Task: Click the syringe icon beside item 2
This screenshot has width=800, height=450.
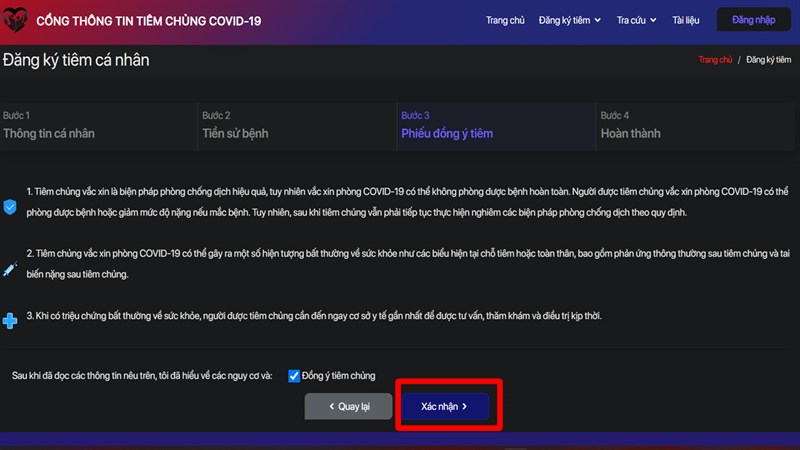Action: coord(10,268)
